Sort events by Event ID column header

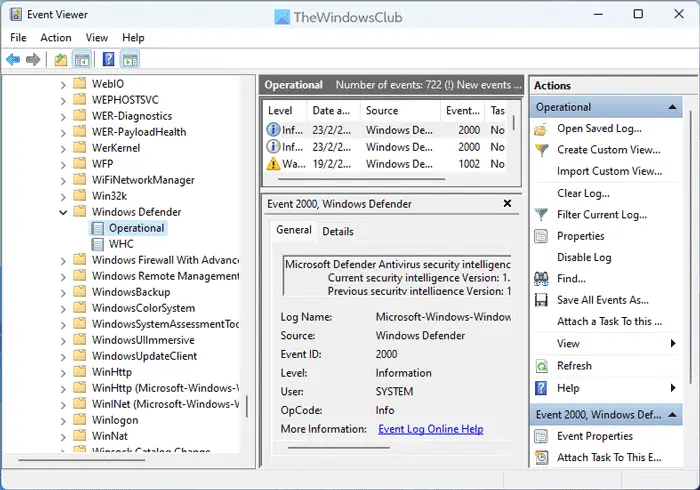(463, 111)
